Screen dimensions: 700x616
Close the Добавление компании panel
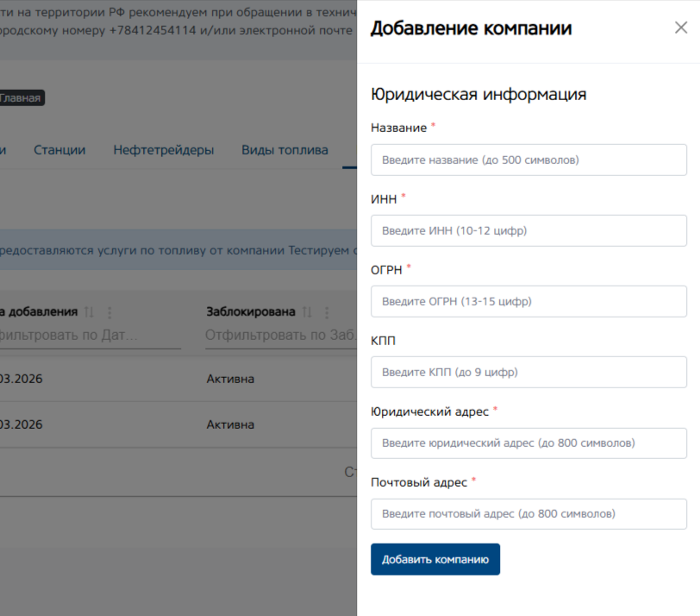point(680,28)
